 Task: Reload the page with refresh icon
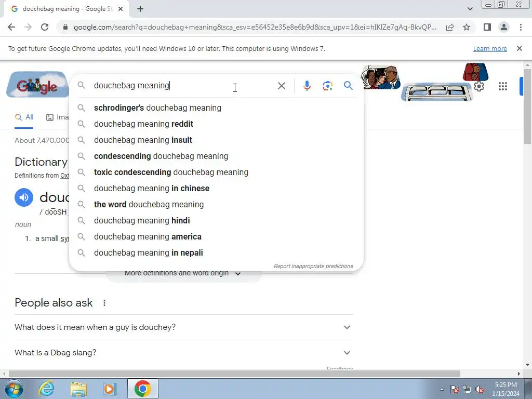45,27
